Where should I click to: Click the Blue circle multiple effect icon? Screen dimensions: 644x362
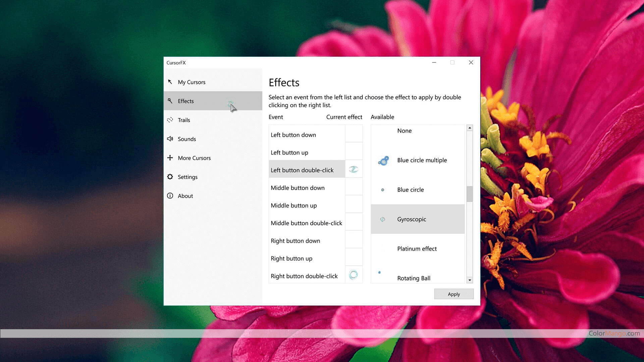(x=383, y=161)
